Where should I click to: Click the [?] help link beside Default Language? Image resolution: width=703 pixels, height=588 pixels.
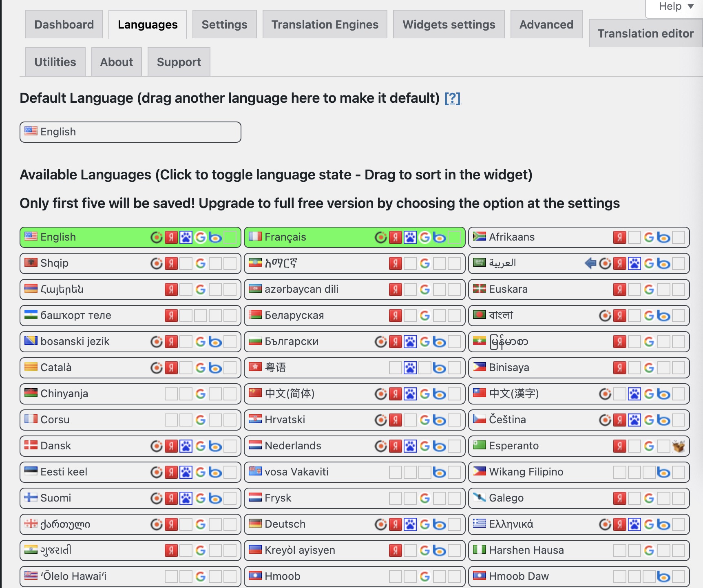[x=452, y=98]
